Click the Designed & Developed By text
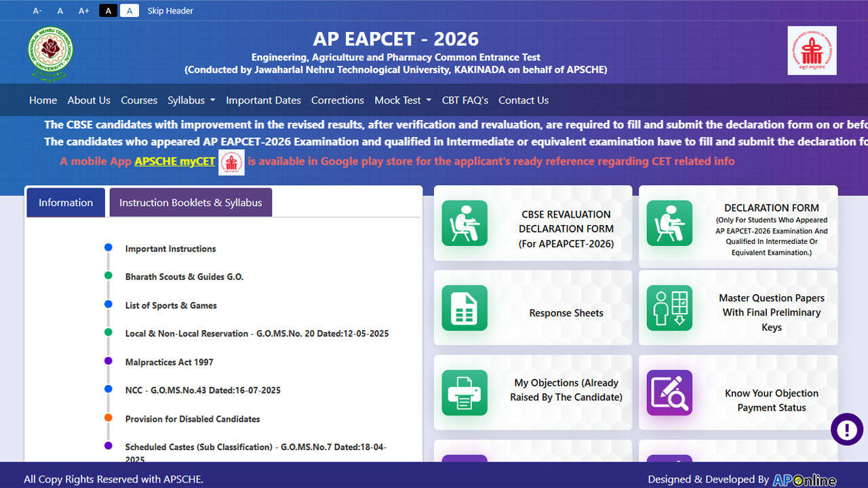The width and height of the screenshot is (868, 488). tap(709, 479)
